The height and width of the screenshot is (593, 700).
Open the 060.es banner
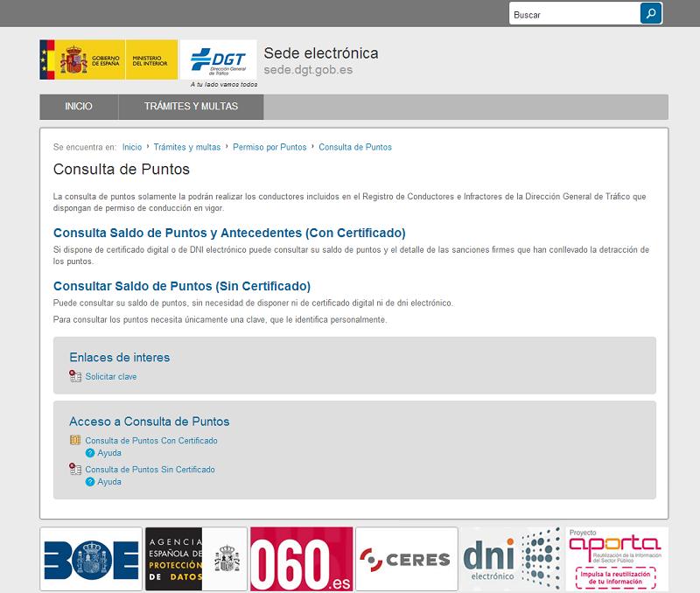(301, 559)
